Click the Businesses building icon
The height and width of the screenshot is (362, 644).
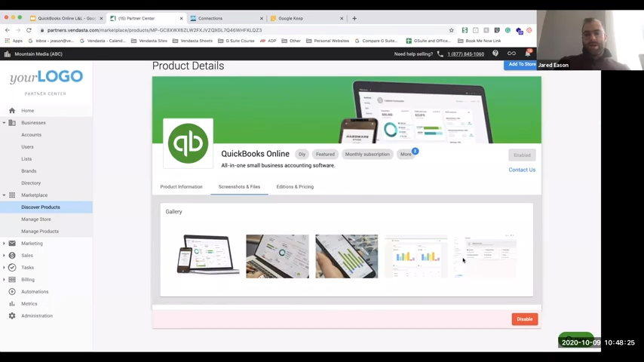(12, 123)
